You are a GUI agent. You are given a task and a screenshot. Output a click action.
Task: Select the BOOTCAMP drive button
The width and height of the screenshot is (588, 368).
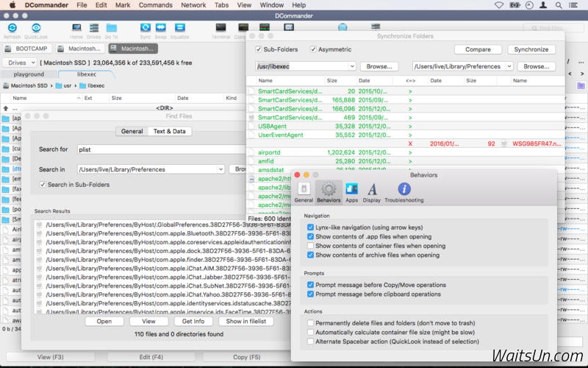(28, 49)
